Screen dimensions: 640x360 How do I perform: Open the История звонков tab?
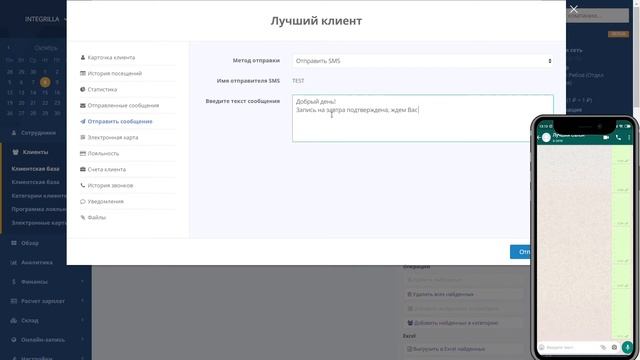coord(110,185)
